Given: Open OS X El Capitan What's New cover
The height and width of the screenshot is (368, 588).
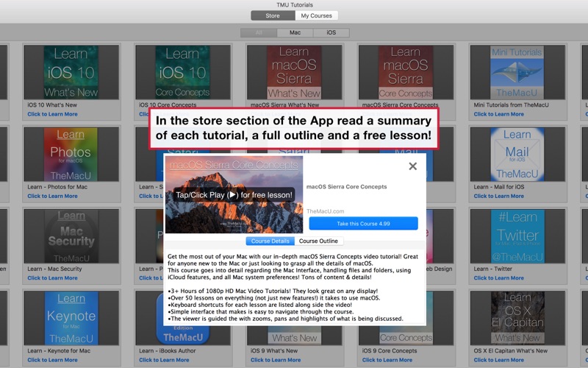Looking at the screenshot, I should click(517, 318).
